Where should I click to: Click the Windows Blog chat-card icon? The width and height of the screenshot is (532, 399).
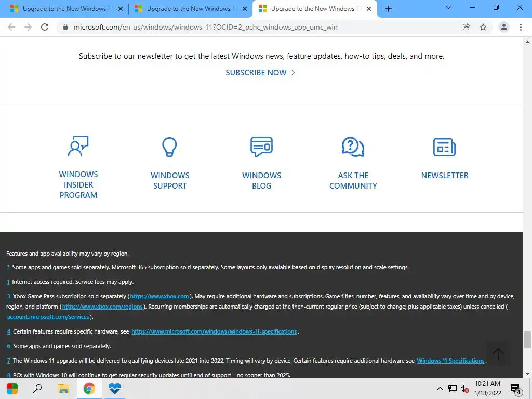261,147
